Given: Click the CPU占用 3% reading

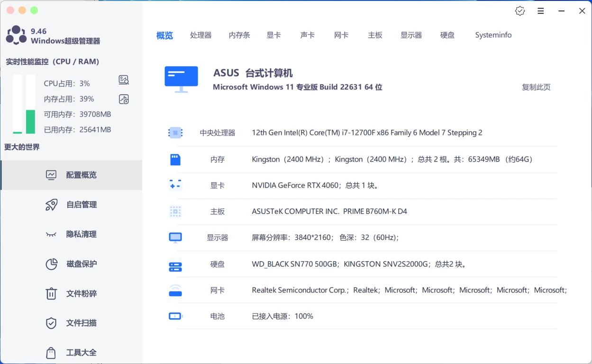Looking at the screenshot, I should 67,84.
